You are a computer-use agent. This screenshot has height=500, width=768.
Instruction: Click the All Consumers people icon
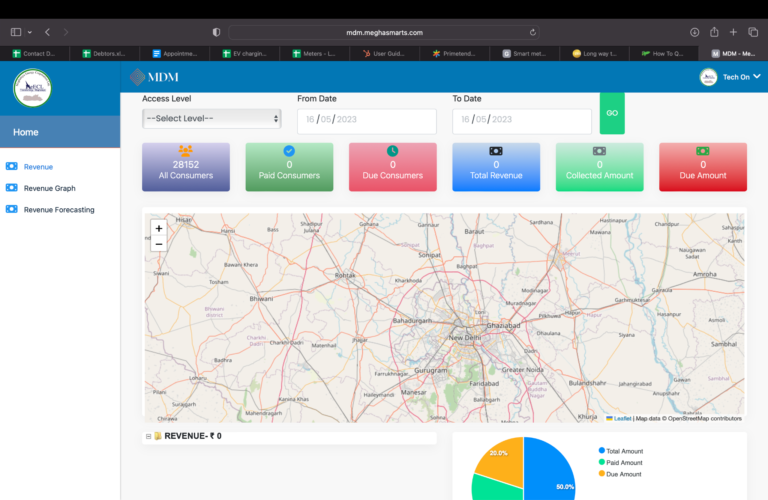tap(185, 150)
